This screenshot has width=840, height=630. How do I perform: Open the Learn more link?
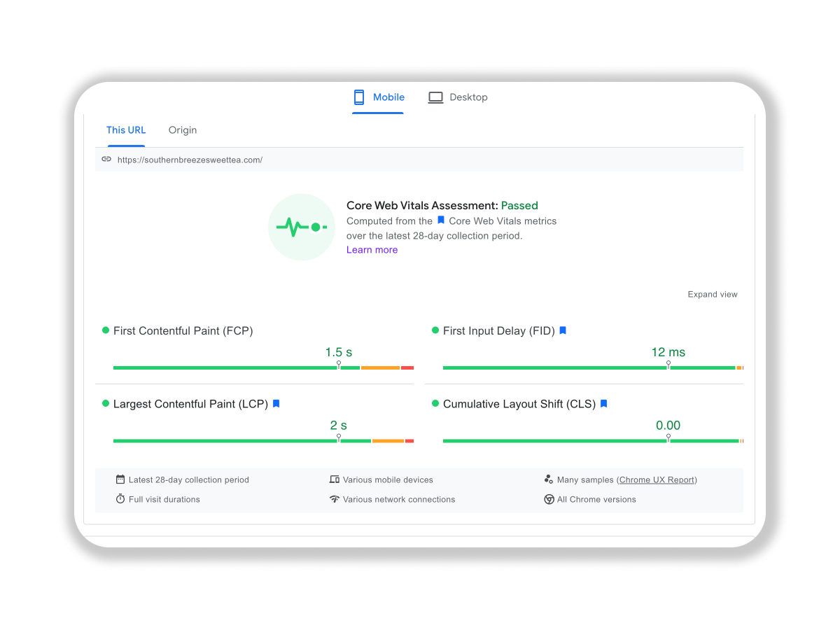point(372,250)
